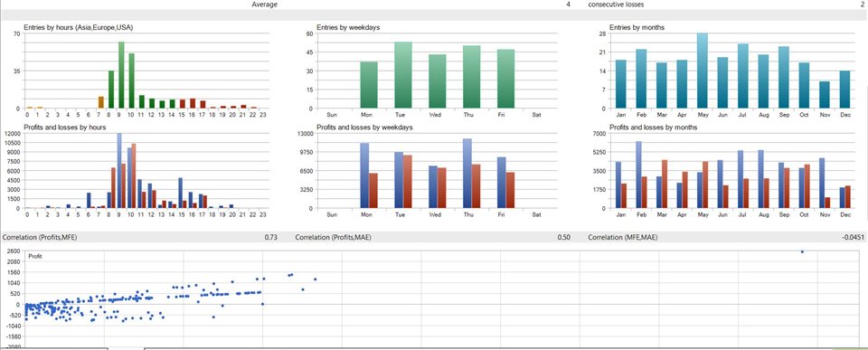Select hour 15 blue profit bar by hours

pos(181,193)
